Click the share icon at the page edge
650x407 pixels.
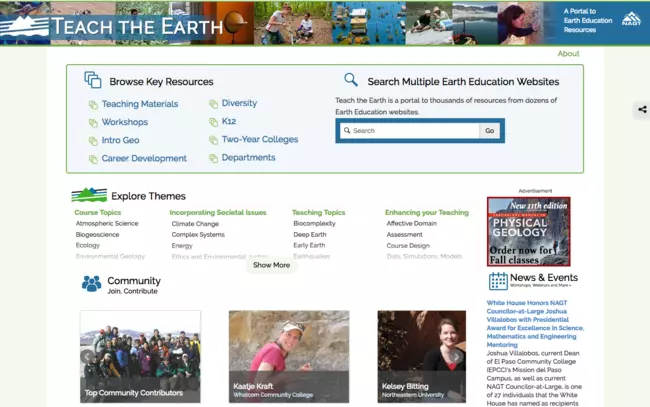pyautogui.click(x=642, y=109)
